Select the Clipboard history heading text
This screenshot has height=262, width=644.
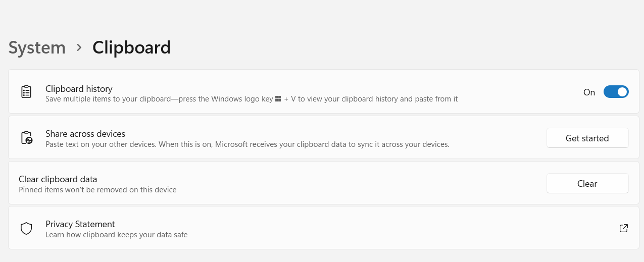[x=79, y=89]
